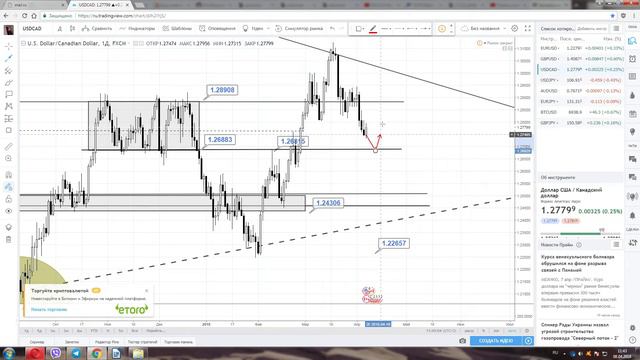Select EURUSD in the watchlist
The width and height of the screenshot is (640, 360).
[x=580, y=48]
